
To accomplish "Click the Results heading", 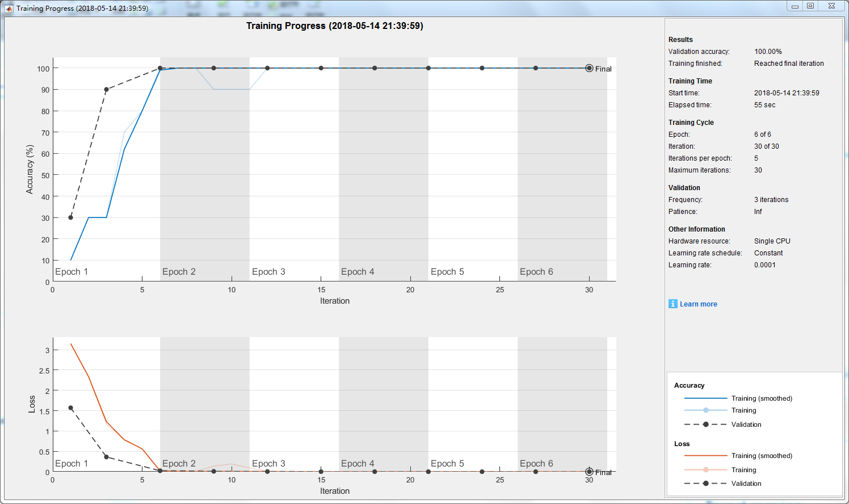I will click(680, 40).
